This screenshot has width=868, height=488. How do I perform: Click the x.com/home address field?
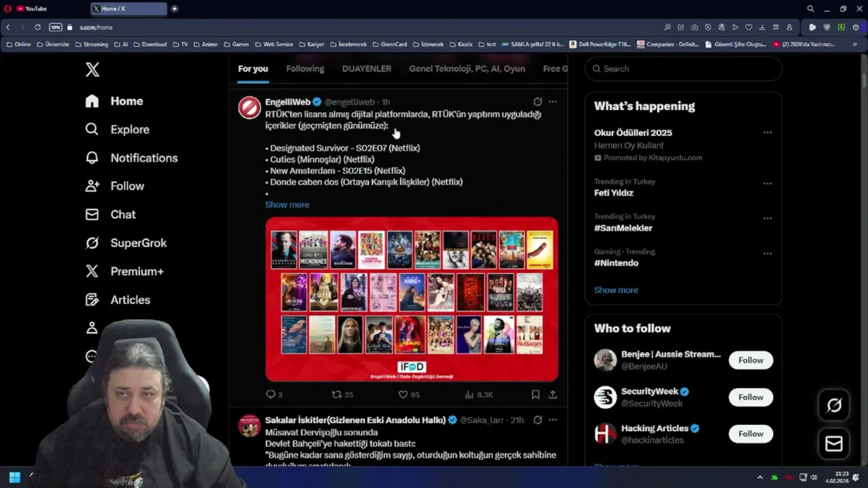tap(96, 27)
